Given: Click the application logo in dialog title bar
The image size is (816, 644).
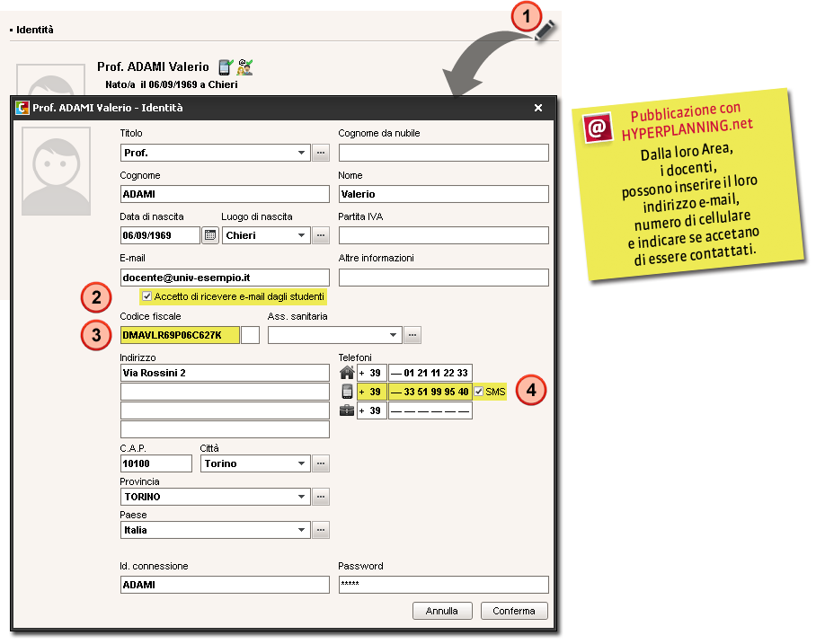Looking at the screenshot, I should [22, 108].
